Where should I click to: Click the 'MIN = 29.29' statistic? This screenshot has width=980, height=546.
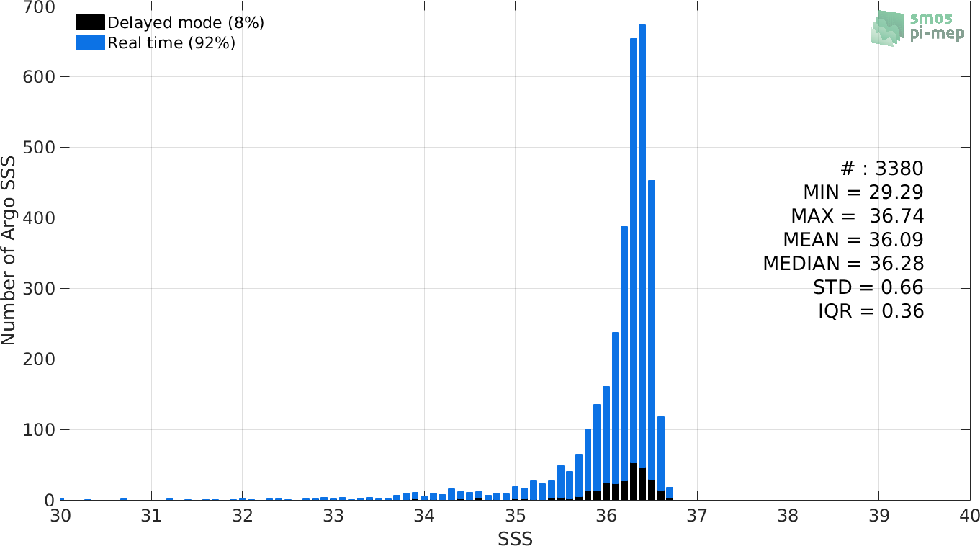tap(863, 192)
